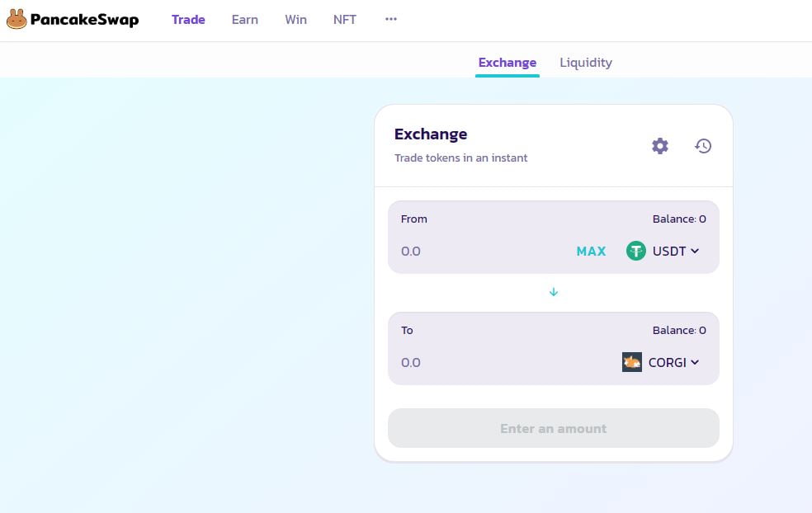Image resolution: width=812 pixels, height=513 pixels.
Task: Expand the USDT token dropdown chevron
Action: tap(695, 251)
